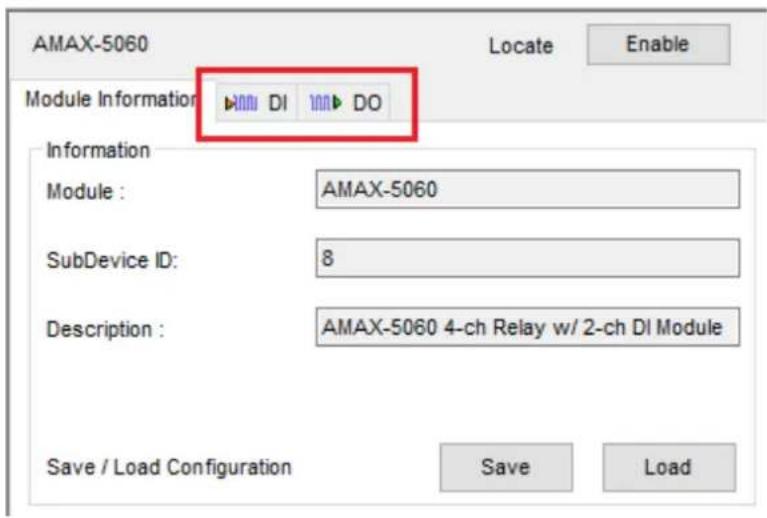Viewport: 767px width, 518px height.
Task: Click the DO tab waveform icon
Action: click(x=326, y=103)
